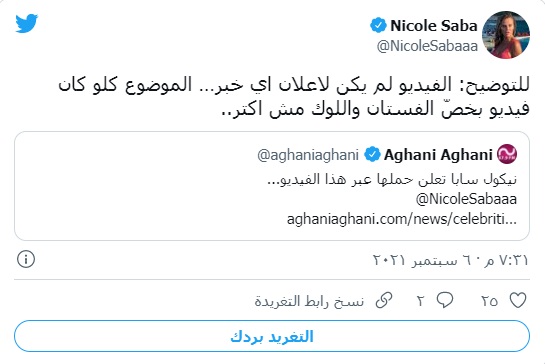This screenshot has height=364, width=545.
Task: Open the @NicoleSabaaa handle at top
Action: (427, 46)
